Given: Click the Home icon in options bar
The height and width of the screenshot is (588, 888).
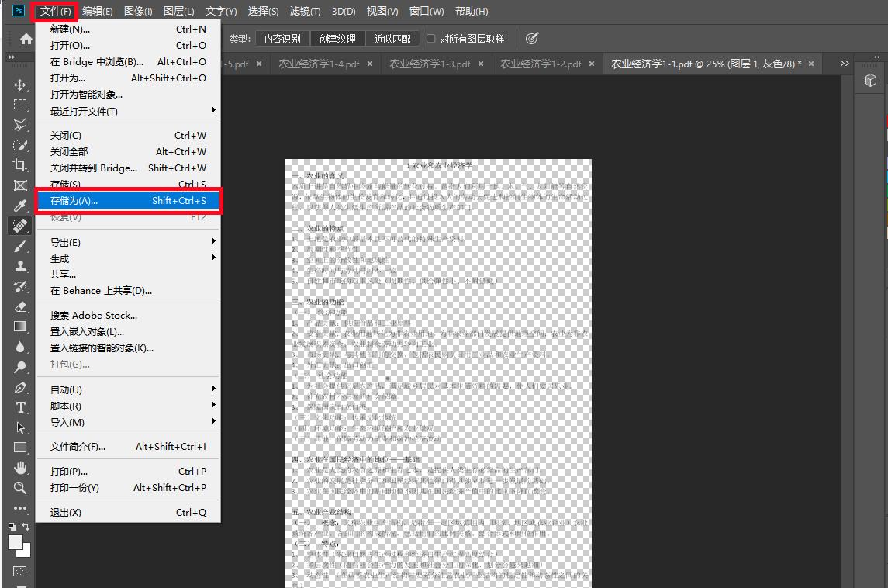Looking at the screenshot, I should tap(26, 39).
